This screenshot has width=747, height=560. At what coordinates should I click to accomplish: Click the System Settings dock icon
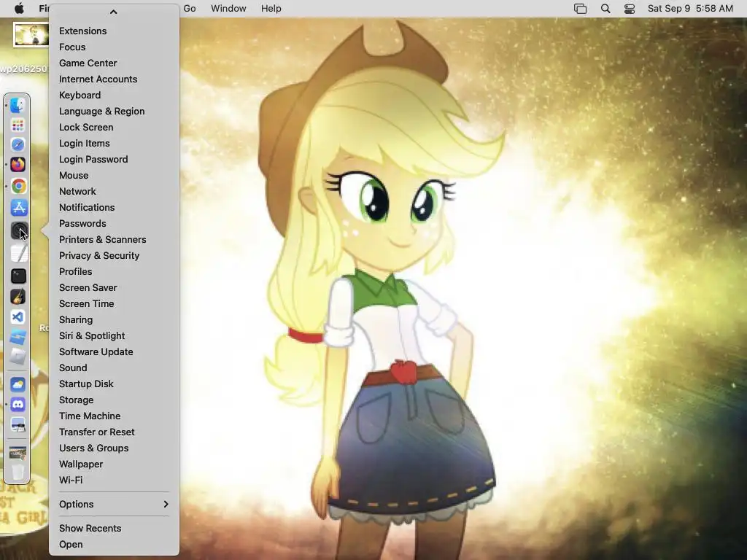(19, 231)
